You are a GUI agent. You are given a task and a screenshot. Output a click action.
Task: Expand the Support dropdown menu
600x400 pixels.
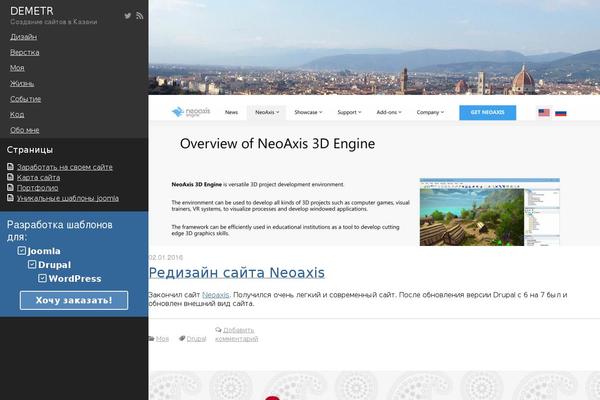click(x=349, y=112)
